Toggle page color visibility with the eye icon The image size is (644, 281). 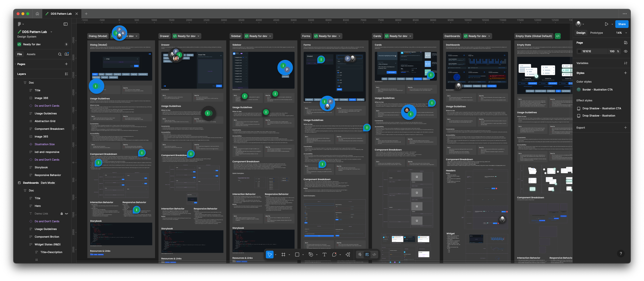625,51
